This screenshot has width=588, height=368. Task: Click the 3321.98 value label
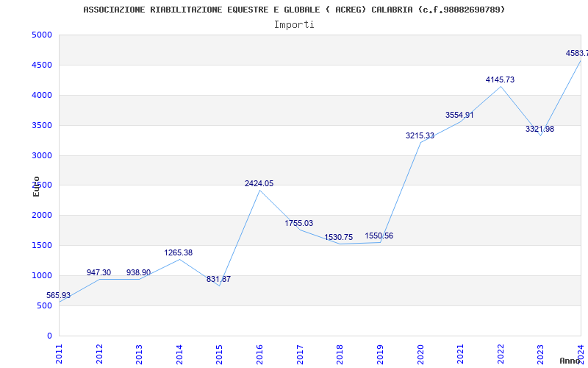(x=539, y=129)
